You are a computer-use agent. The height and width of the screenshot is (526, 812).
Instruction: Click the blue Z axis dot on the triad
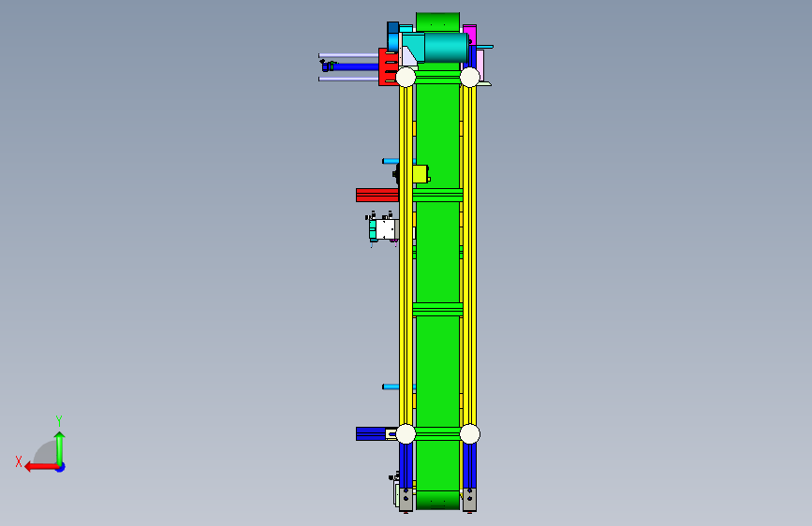61,467
